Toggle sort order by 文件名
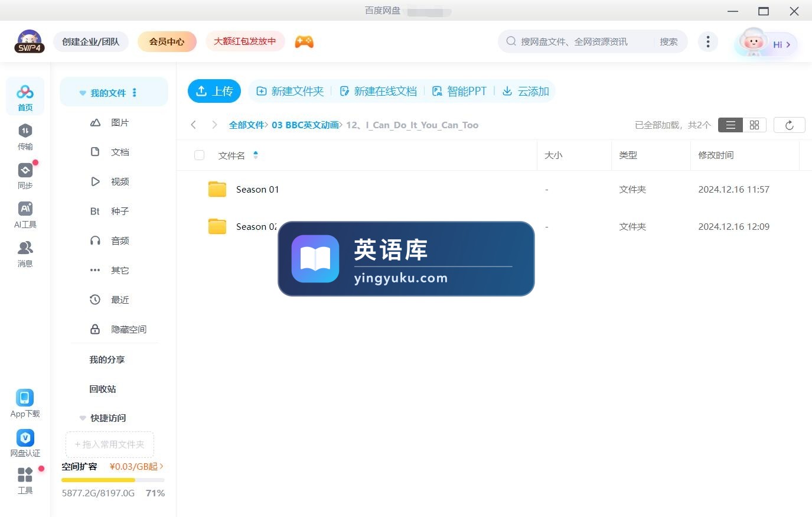This screenshot has height=517, width=812. pos(256,155)
